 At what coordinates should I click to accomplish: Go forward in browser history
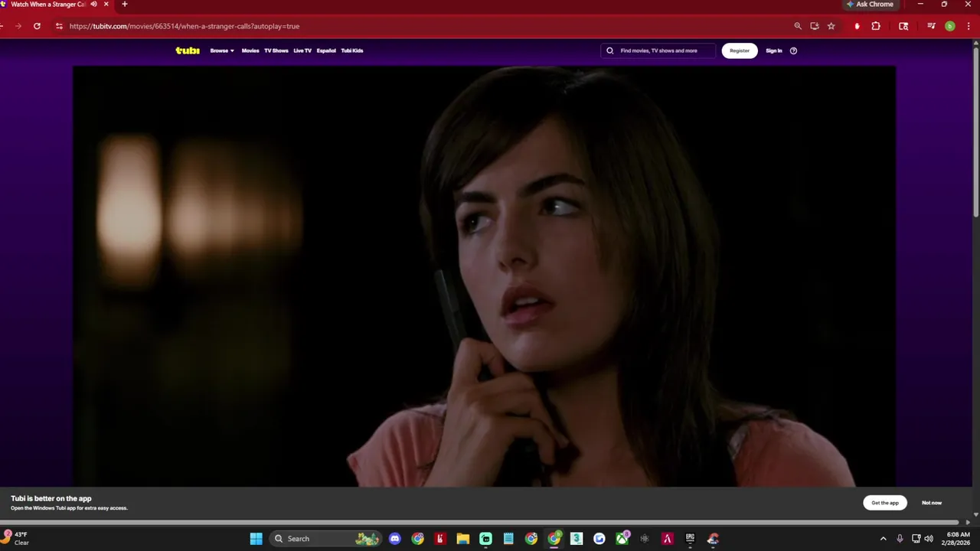point(18,26)
